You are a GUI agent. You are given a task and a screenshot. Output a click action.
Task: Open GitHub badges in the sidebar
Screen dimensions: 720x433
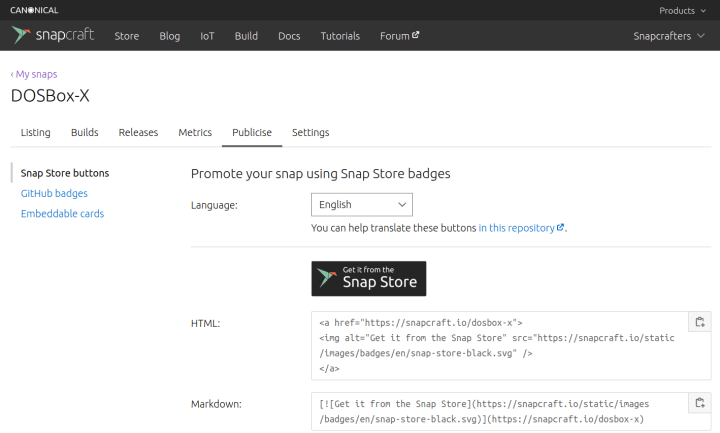(54, 193)
